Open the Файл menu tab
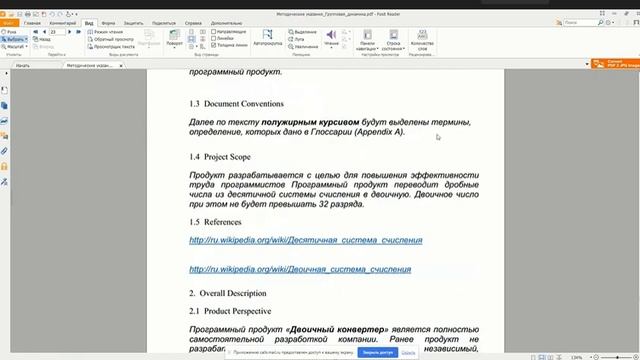The height and width of the screenshot is (360, 640). pyautogui.click(x=9, y=23)
